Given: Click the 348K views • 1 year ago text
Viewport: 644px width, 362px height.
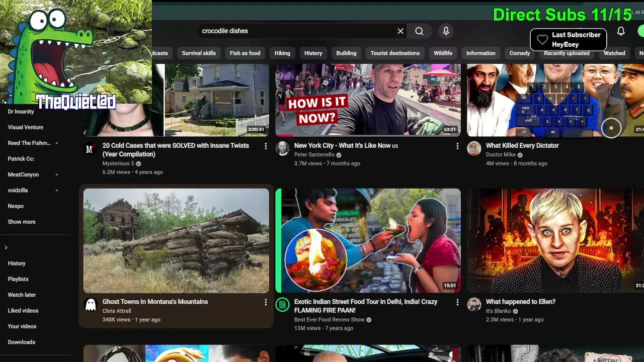Looking at the screenshot, I should (x=131, y=320).
